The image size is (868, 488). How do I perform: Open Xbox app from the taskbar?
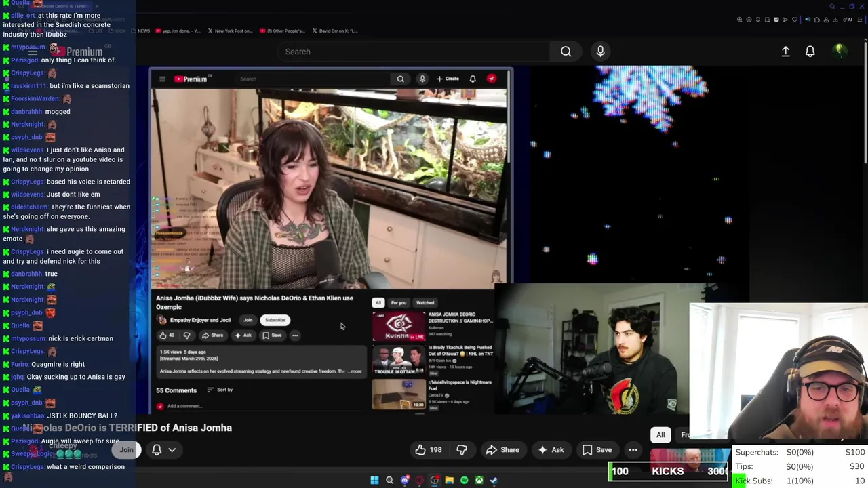point(479,481)
